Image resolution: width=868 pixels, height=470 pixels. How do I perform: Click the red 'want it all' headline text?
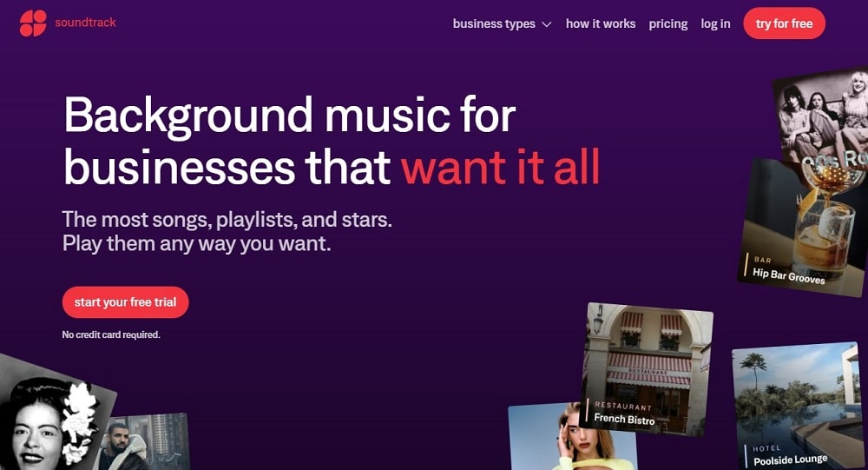(501, 166)
